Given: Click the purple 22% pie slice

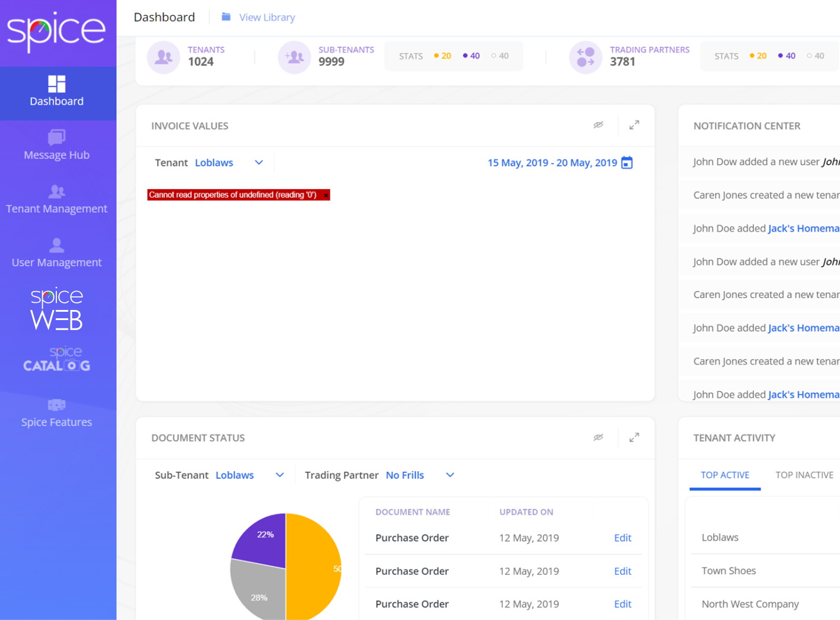Looking at the screenshot, I should point(263,540).
